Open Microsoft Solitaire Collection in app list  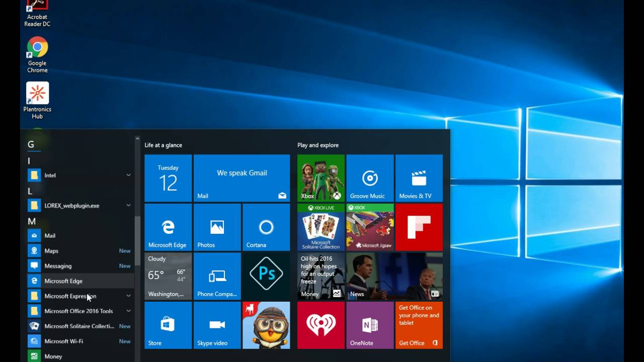click(80, 326)
